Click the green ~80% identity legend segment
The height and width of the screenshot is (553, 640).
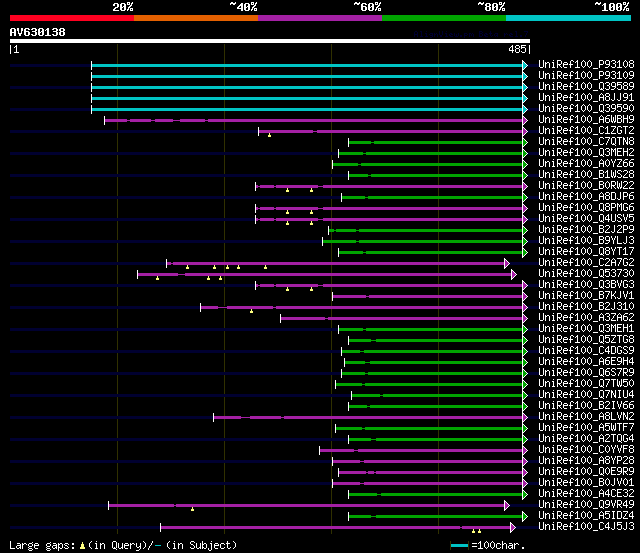[444, 18]
